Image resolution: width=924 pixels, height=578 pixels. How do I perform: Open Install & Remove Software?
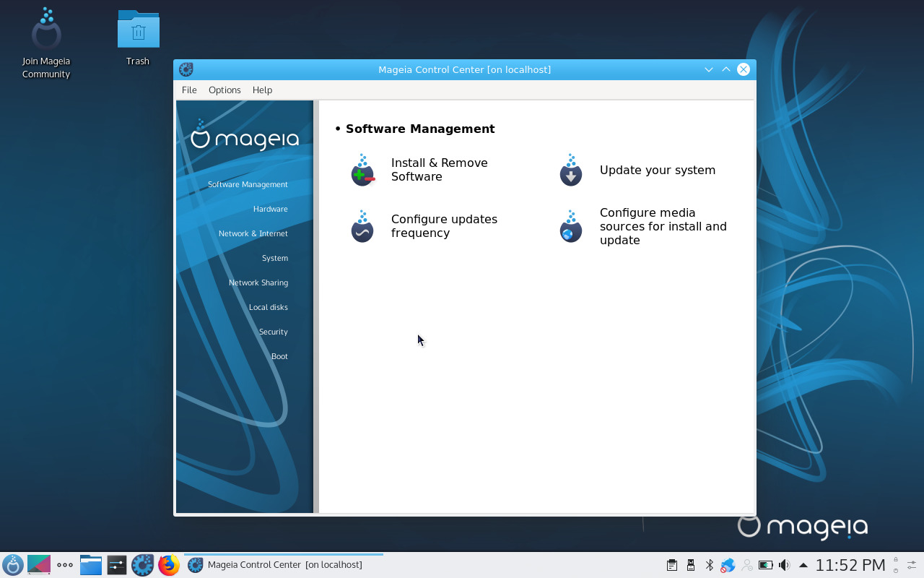point(439,170)
